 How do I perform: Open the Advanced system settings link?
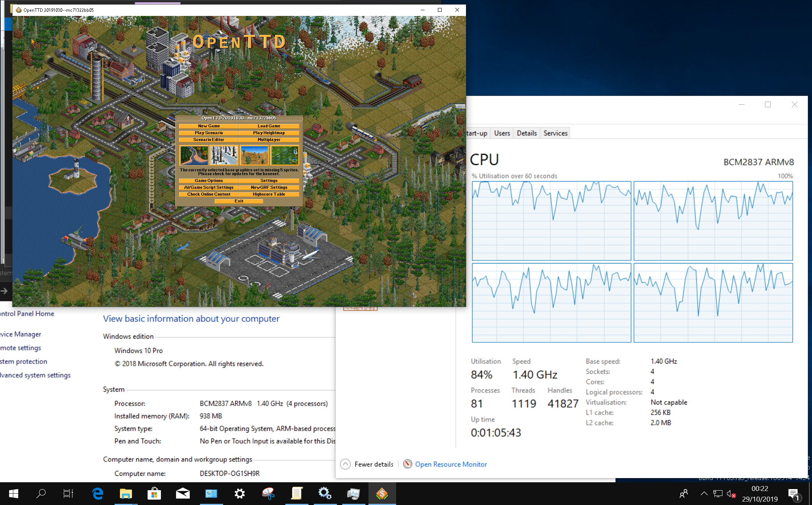click(35, 375)
